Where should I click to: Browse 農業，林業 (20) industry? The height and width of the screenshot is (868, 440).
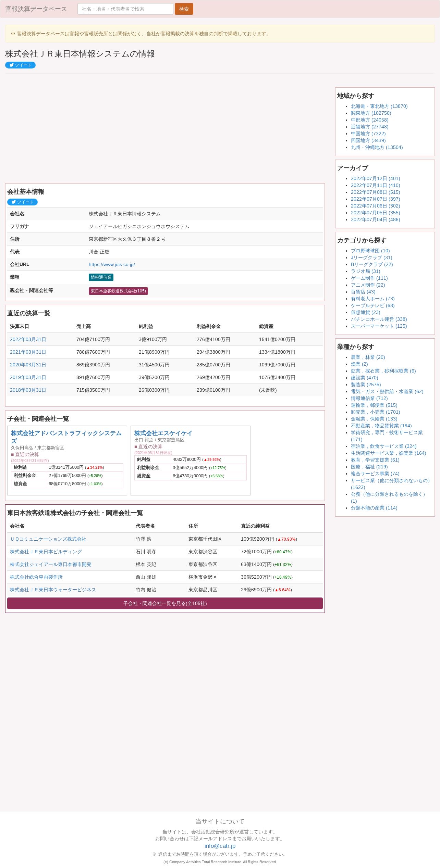(368, 357)
